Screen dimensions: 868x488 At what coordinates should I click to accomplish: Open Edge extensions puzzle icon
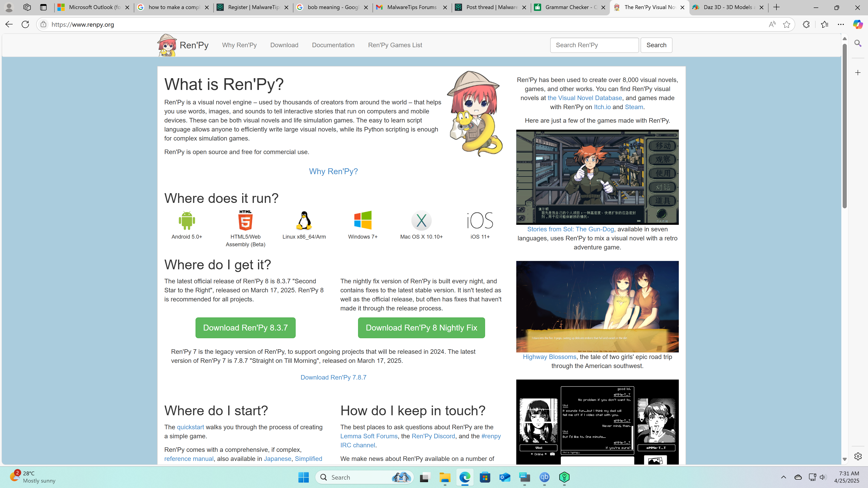pyautogui.click(x=806, y=24)
